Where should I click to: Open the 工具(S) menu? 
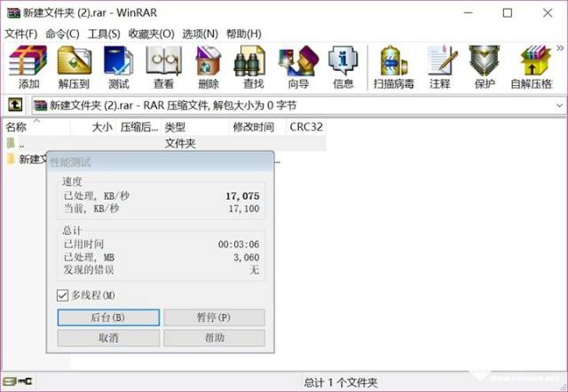tap(104, 34)
